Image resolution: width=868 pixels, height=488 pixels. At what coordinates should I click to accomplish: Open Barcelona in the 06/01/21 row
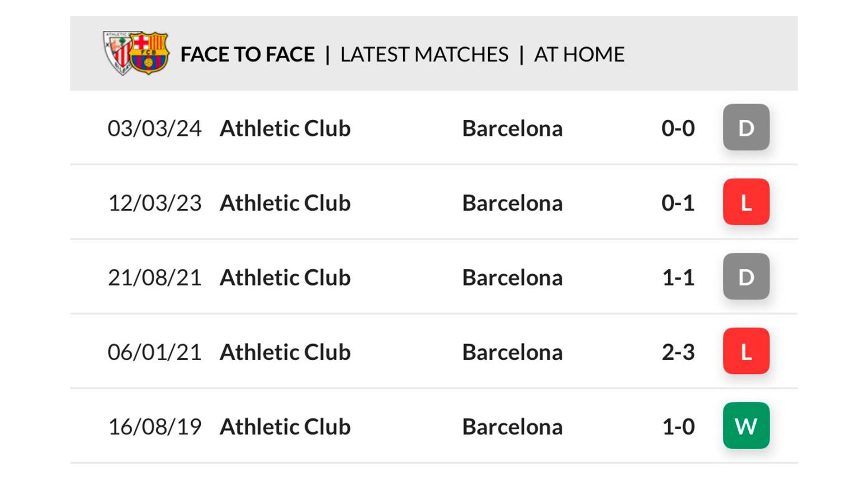pos(512,352)
